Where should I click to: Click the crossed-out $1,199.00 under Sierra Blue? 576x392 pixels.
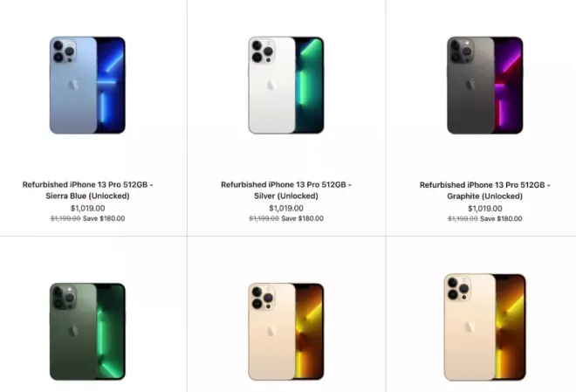(65, 218)
